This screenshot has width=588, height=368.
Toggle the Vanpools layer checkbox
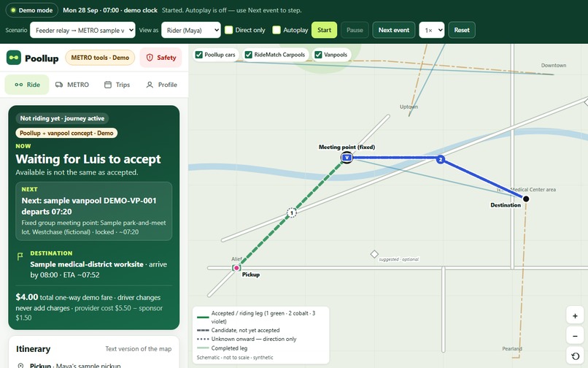(318, 55)
